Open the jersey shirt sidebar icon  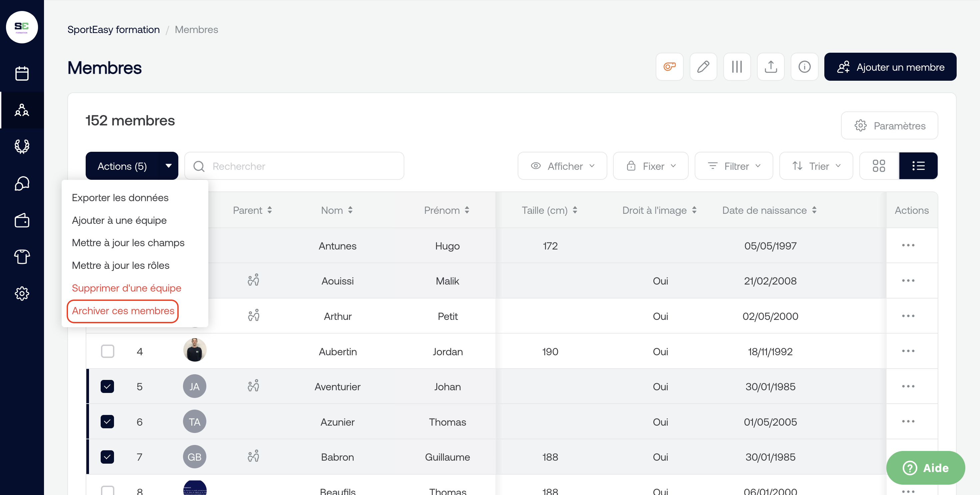[x=22, y=257]
